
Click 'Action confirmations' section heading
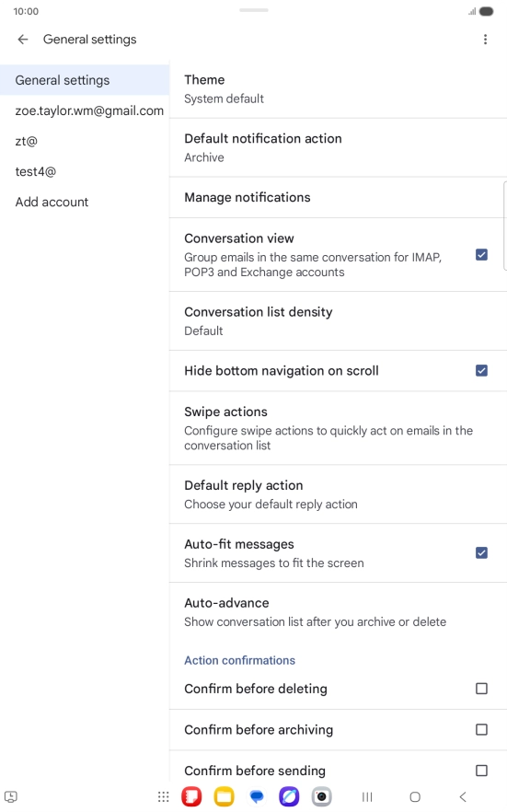click(x=239, y=660)
